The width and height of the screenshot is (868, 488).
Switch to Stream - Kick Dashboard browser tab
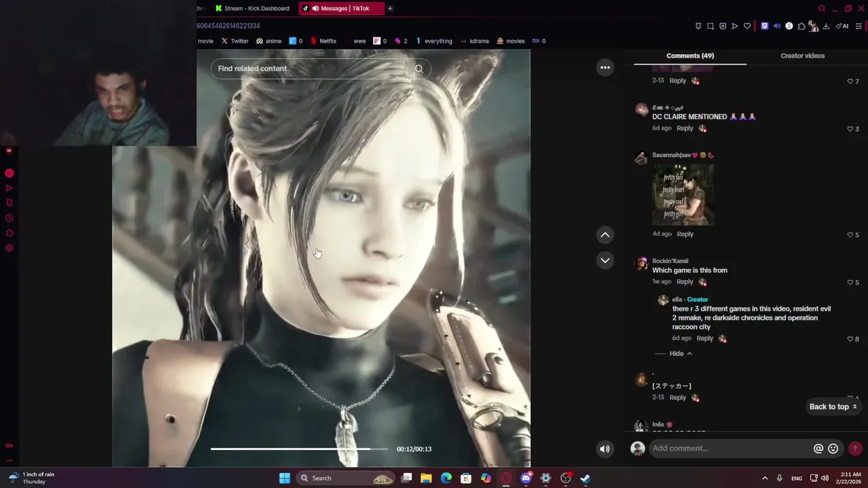point(252,8)
